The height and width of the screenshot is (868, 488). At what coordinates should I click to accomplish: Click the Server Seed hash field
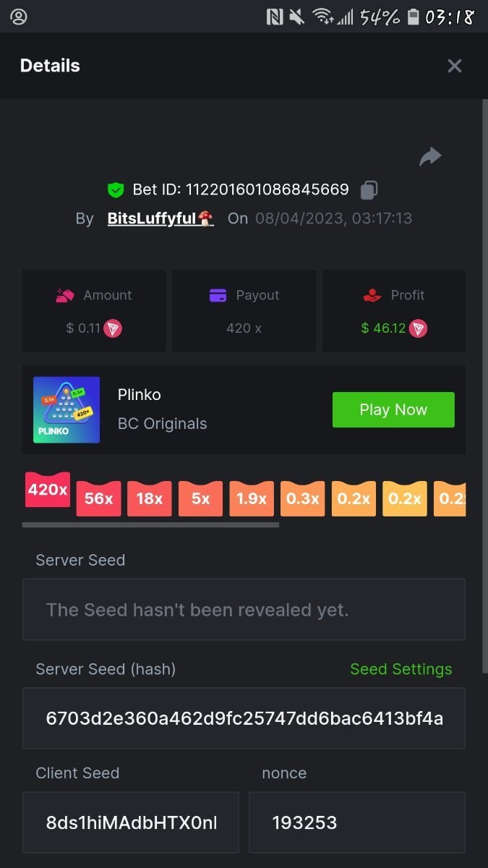(x=244, y=718)
